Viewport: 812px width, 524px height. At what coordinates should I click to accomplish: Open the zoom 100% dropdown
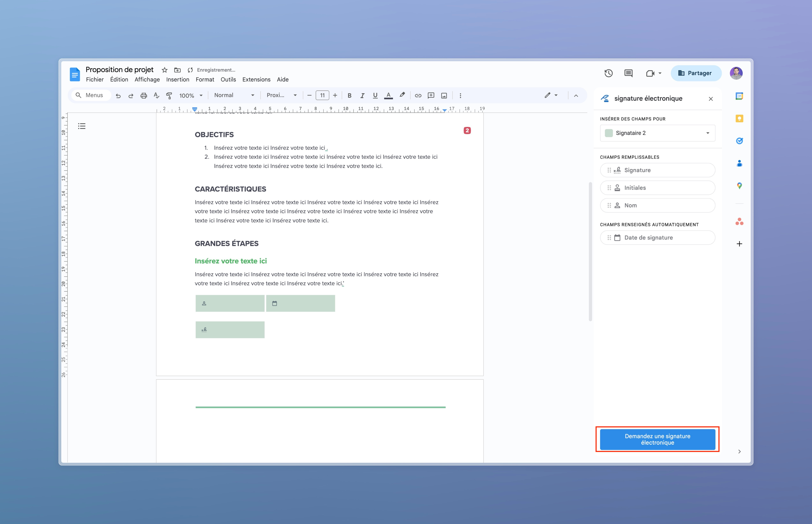[x=191, y=96]
